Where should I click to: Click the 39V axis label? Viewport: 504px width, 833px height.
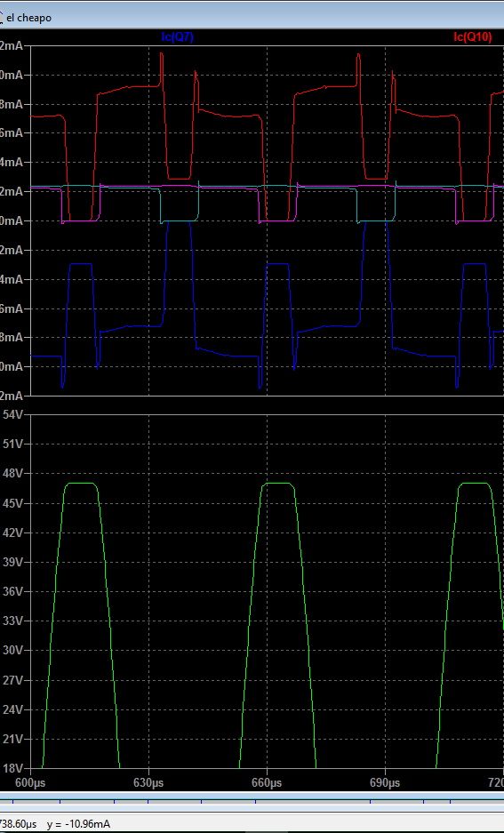point(12,562)
